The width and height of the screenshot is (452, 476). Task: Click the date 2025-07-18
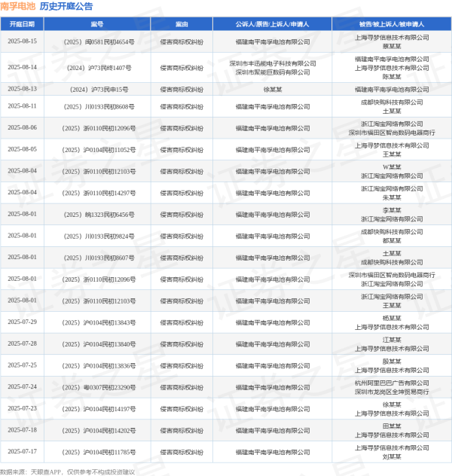click(22, 430)
